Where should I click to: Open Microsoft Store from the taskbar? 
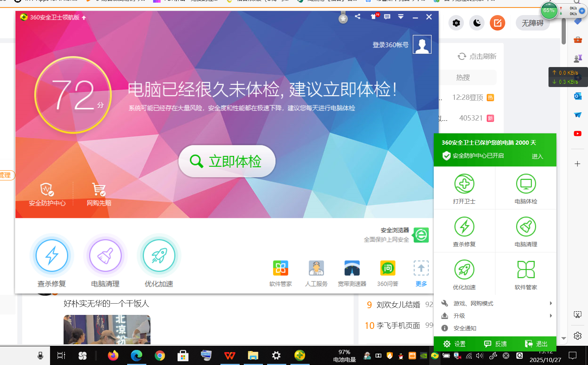tap(183, 356)
